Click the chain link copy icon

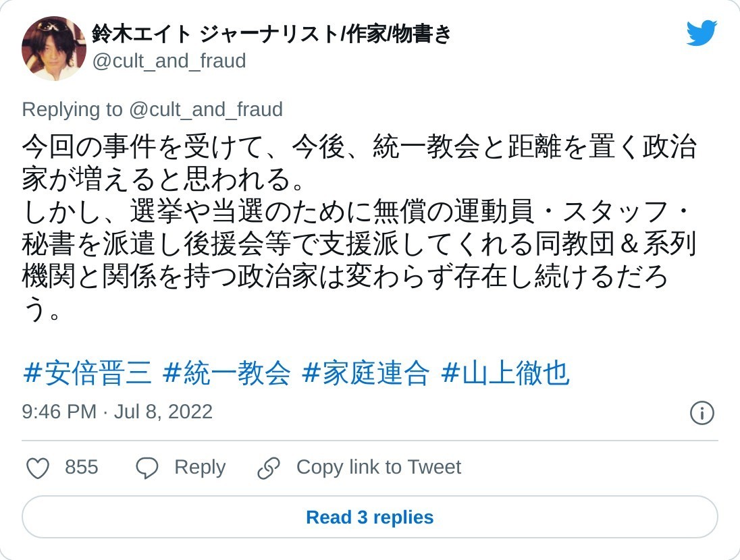point(269,468)
